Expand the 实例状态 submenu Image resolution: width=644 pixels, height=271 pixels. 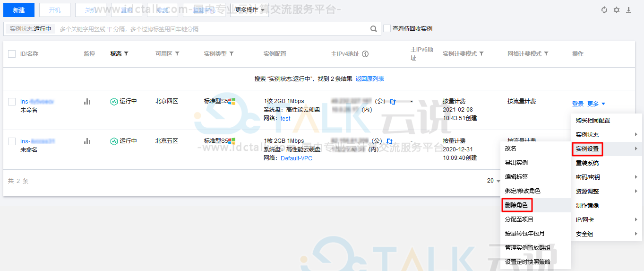607,135
